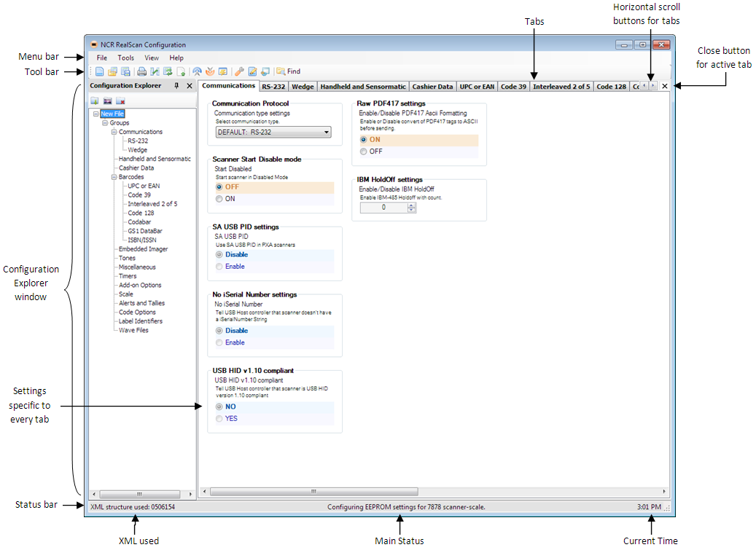This screenshot has height=550, width=756.
Task: Decrease the IBM HoldOff count
Action: pos(411,210)
